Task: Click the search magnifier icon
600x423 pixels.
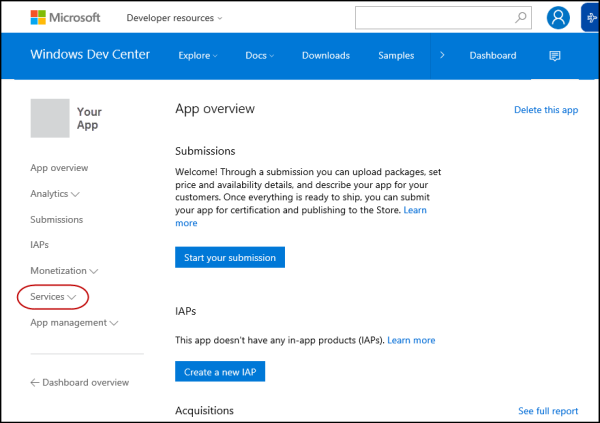Action: pos(521,17)
